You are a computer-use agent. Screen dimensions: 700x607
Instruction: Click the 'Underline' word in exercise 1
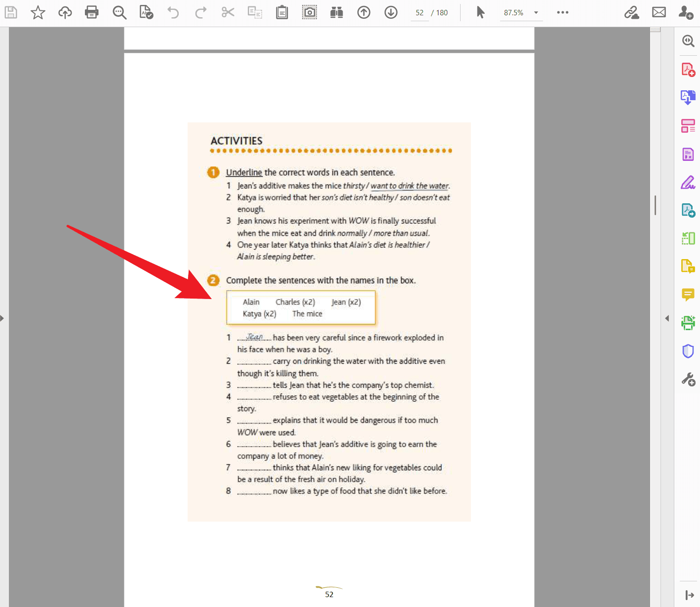point(244,172)
